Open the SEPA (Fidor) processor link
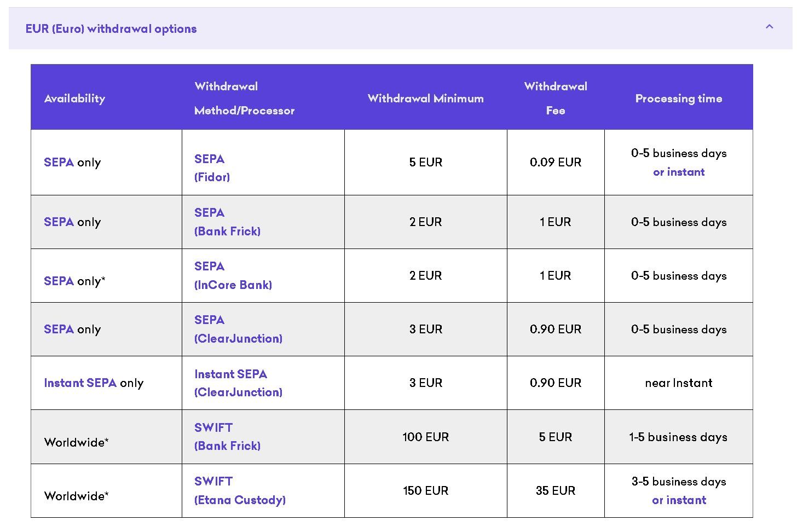 point(212,168)
